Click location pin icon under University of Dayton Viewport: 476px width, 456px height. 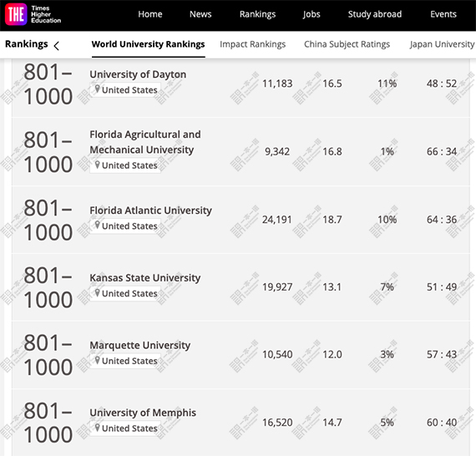click(97, 89)
